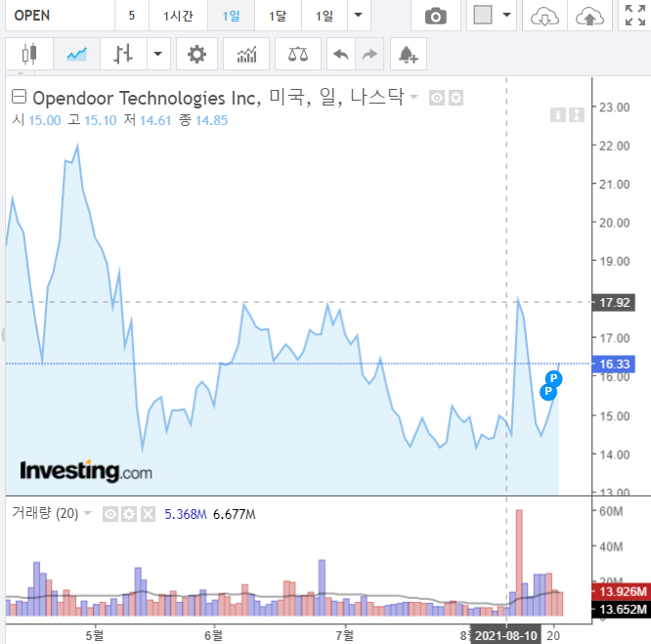
Task: Click the 5월 time axis label
Action: tap(95, 636)
